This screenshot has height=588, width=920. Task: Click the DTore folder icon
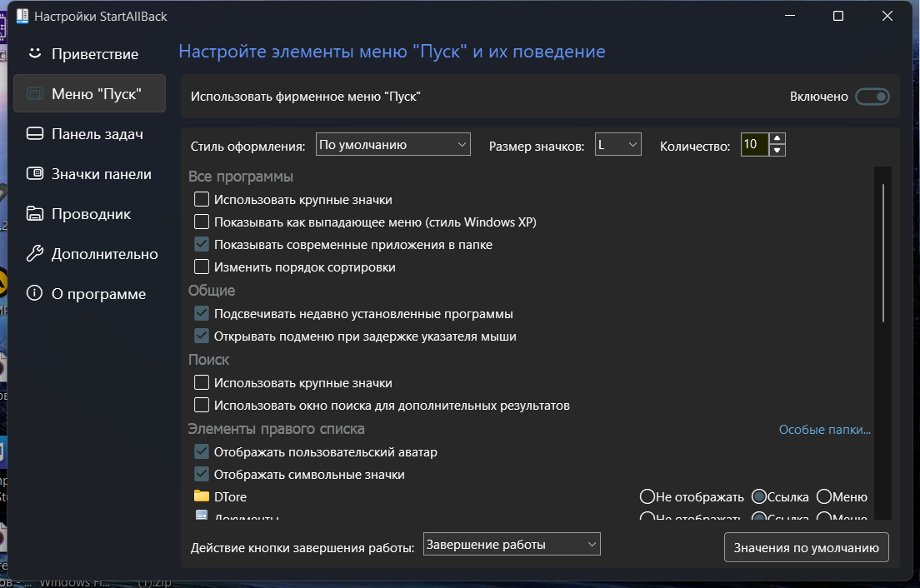(201, 496)
